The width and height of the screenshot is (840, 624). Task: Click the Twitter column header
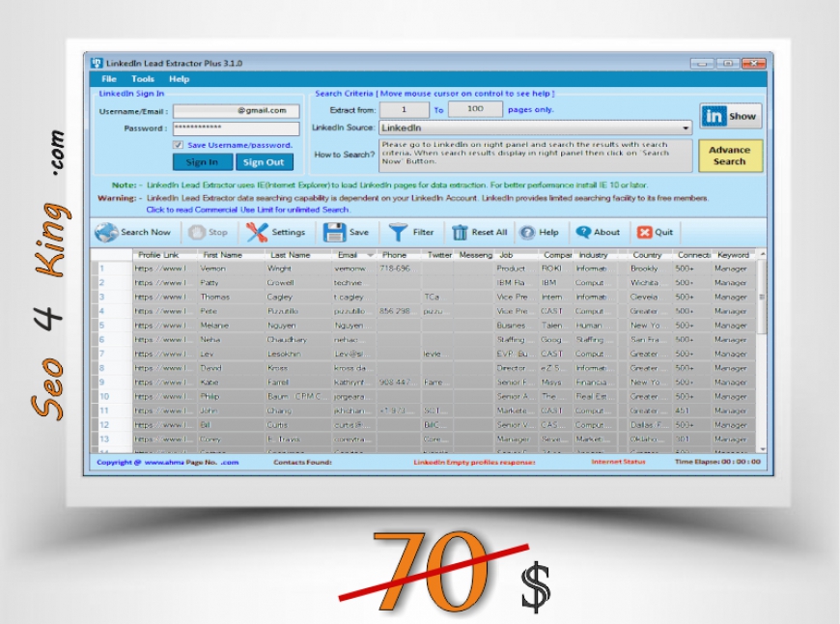click(x=438, y=255)
